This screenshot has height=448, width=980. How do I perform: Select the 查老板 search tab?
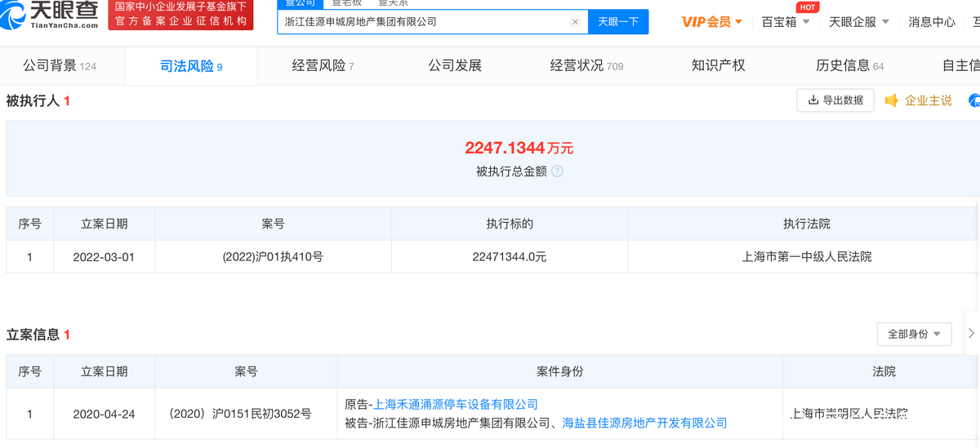point(346,3)
